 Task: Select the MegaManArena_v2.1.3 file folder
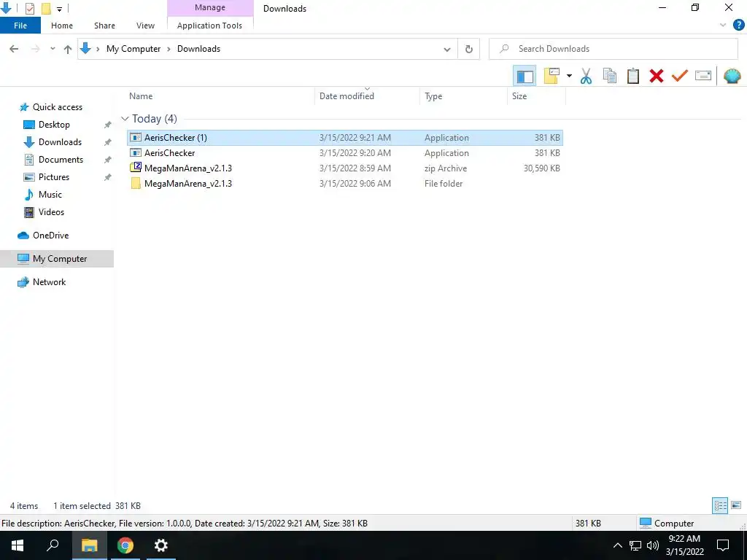pos(345,183)
